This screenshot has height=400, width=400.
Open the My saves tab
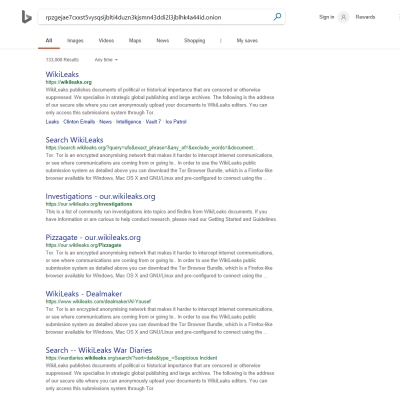[247, 41]
